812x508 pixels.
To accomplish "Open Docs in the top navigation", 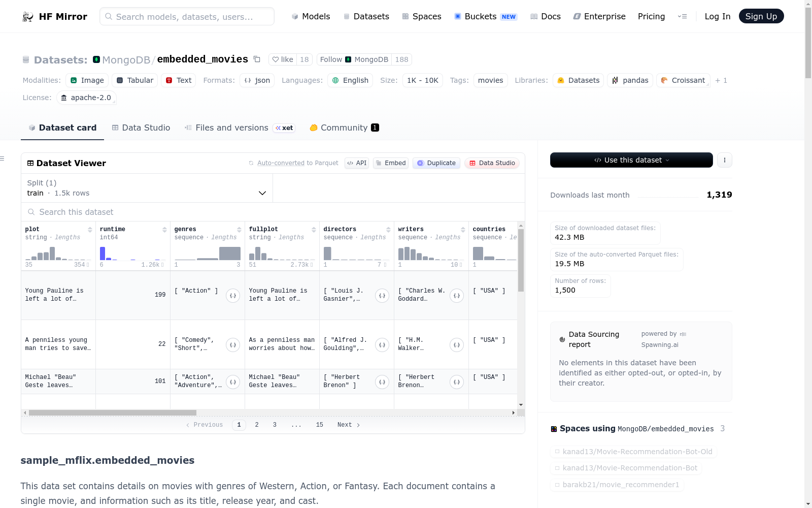I will click(x=546, y=16).
